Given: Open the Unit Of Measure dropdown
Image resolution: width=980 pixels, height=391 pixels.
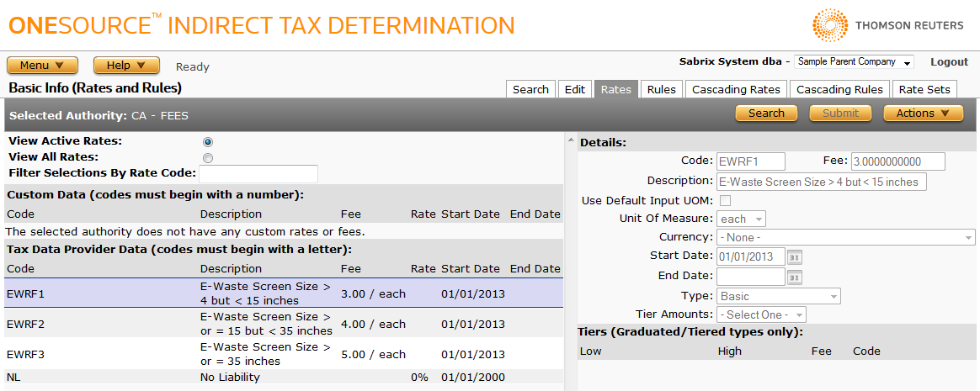Looking at the screenshot, I should [x=741, y=219].
